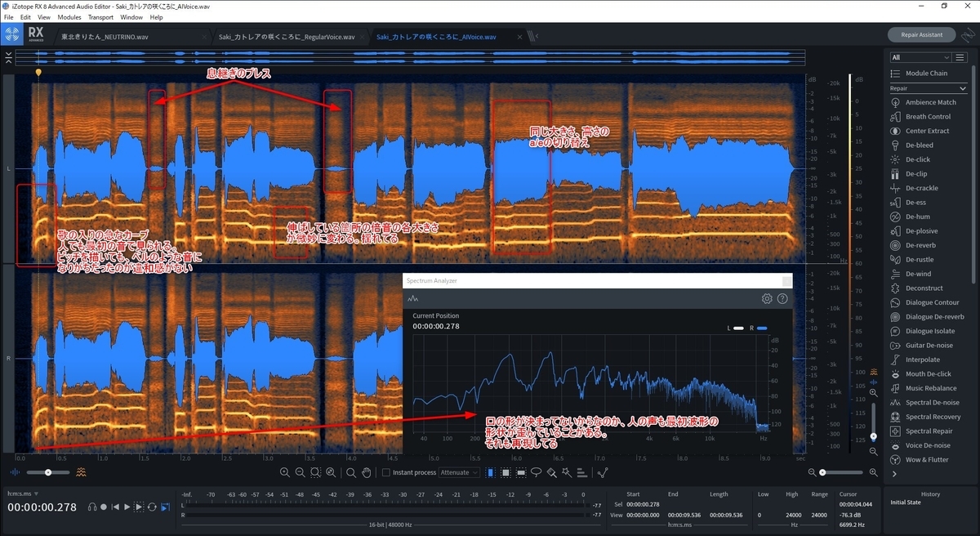Open the All module filter dropdown
The width and height of the screenshot is (980, 536).
(x=921, y=57)
